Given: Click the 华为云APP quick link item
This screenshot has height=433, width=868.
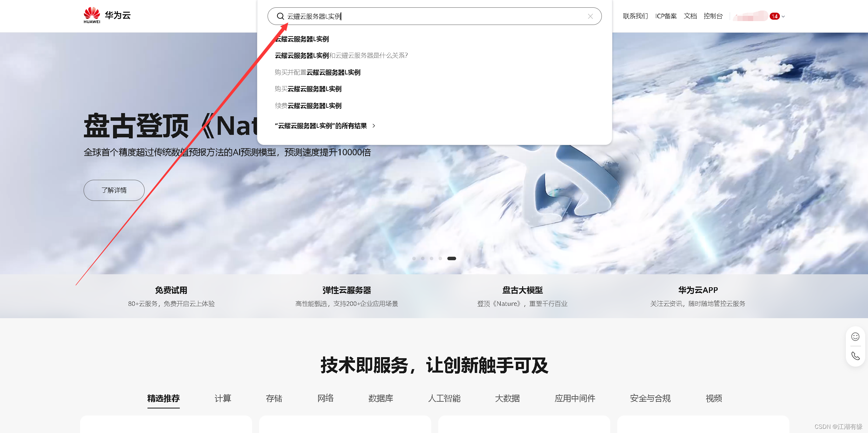Looking at the screenshot, I should (697, 290).
